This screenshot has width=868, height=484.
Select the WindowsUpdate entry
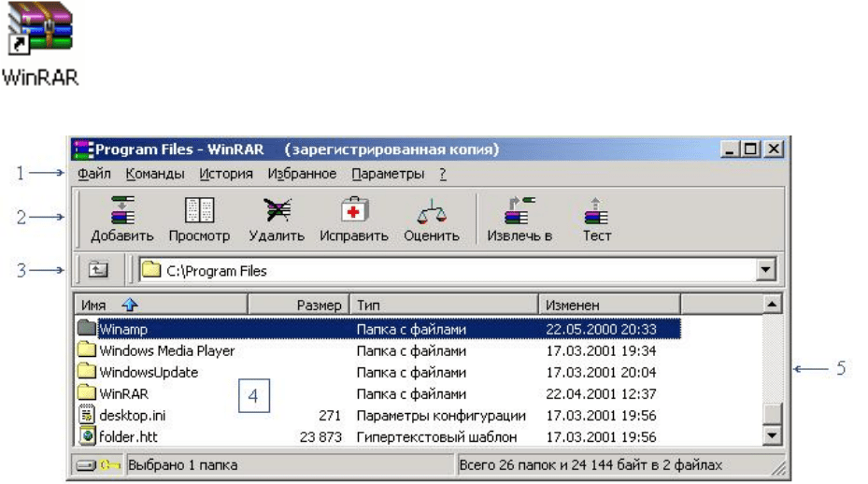pyautogui.click(x=149, y=372)
